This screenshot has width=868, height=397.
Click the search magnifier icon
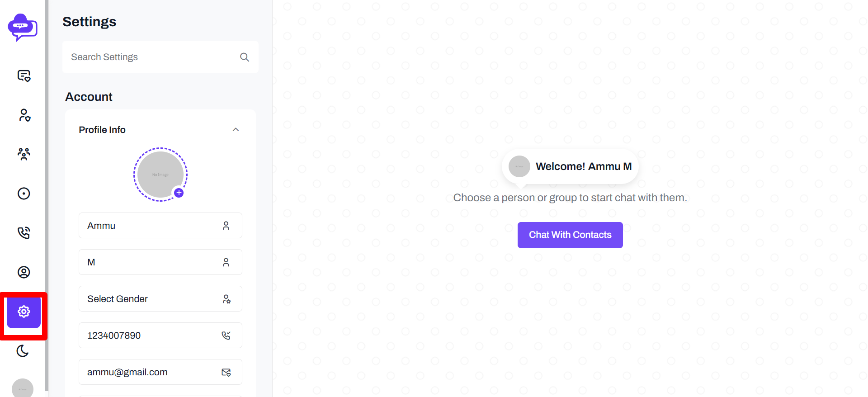click(x=245, y=57)
